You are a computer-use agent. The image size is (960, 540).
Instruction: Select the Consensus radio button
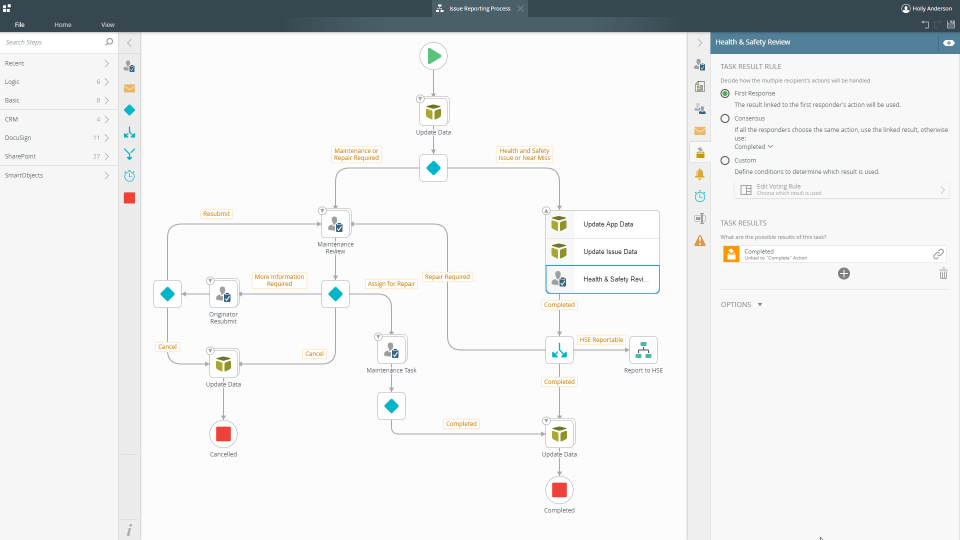(x=725, y=119)
